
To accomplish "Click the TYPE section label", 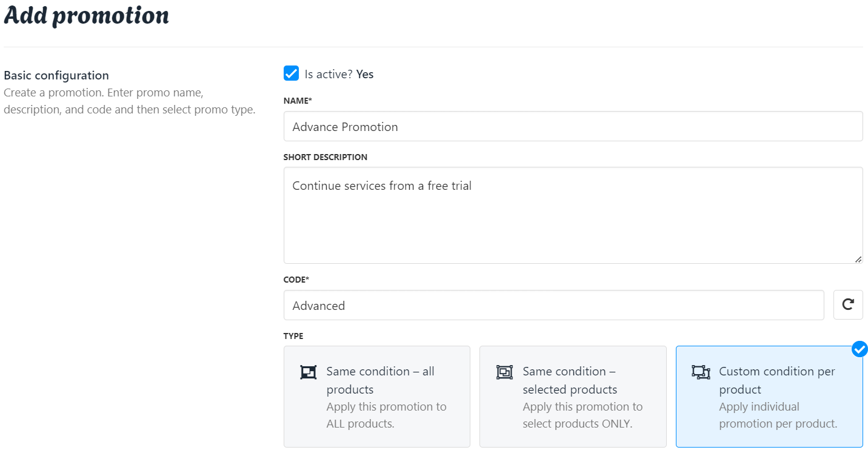I will click(x=293, y=336).
